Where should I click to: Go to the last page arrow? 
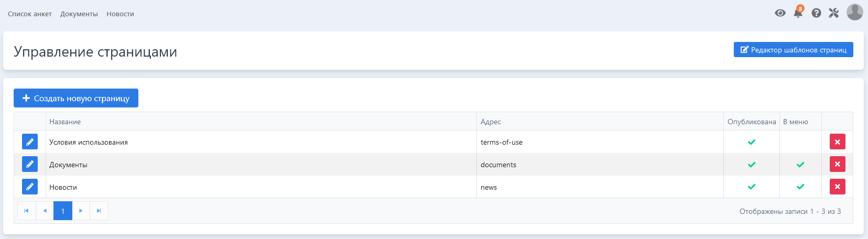[x=99, y=211]
